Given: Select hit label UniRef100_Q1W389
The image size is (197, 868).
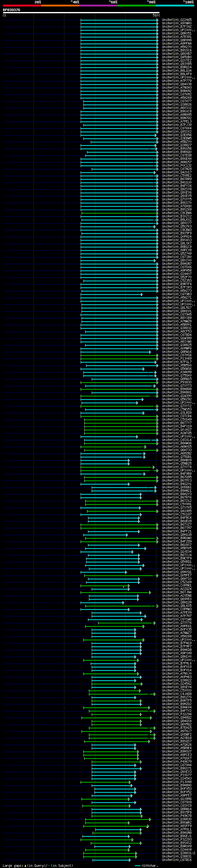Looking at the screenshot, I should coord(177,338).
